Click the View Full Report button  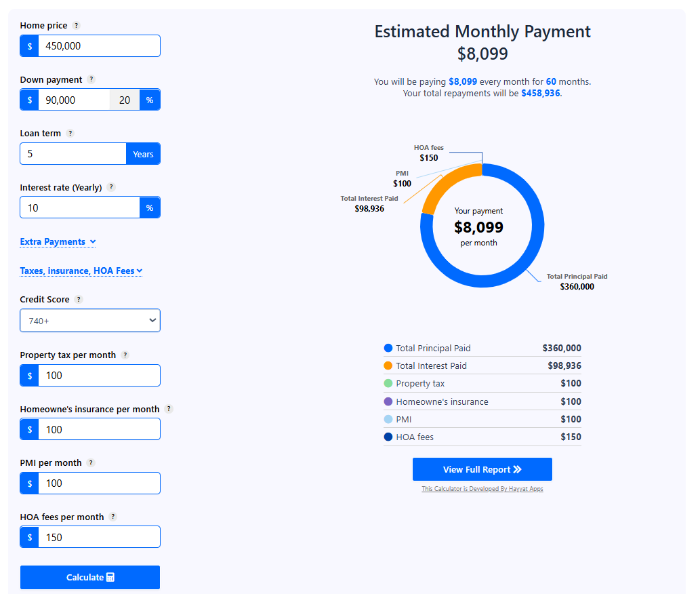coord(482,469)
